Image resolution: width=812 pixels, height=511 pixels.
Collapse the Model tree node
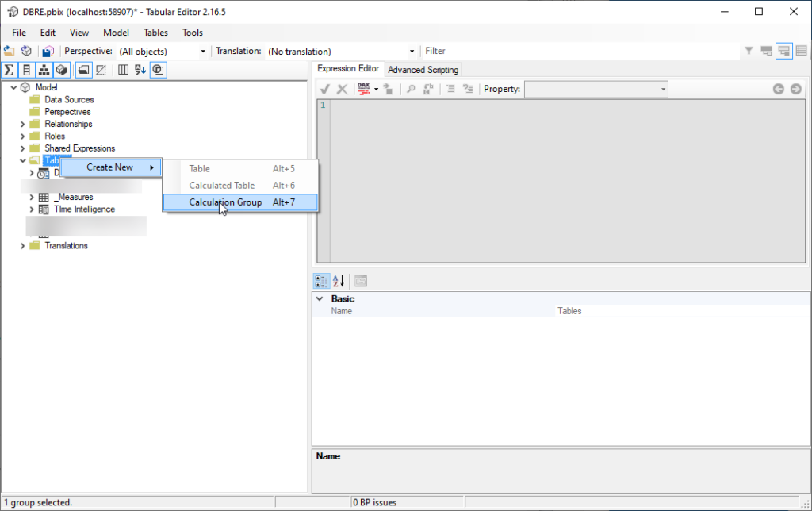14,87
